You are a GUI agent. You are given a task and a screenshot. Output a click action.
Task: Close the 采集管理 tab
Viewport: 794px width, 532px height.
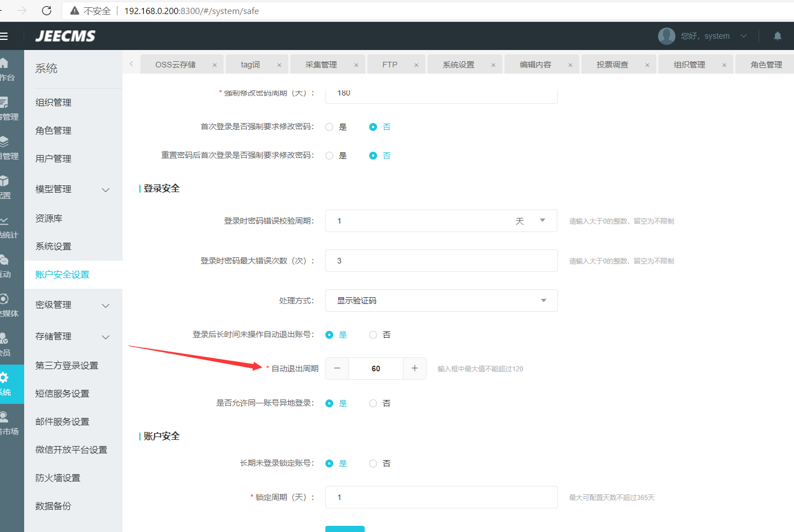tap(356, 65)
